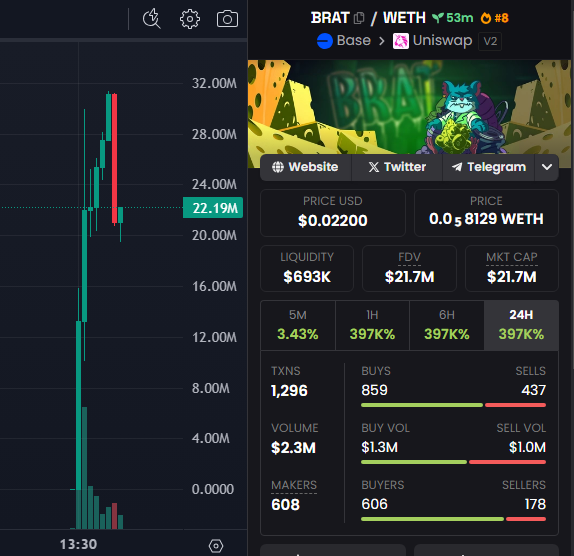Click the SELLERS 178 value
This screenshot has width=574, height=556.
pyautogui.click(x=535, y=504)
